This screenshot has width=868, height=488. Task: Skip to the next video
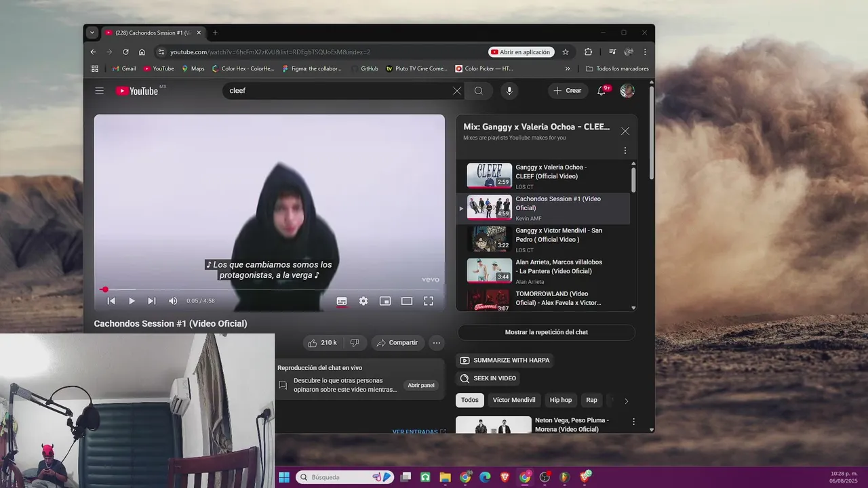152,301
